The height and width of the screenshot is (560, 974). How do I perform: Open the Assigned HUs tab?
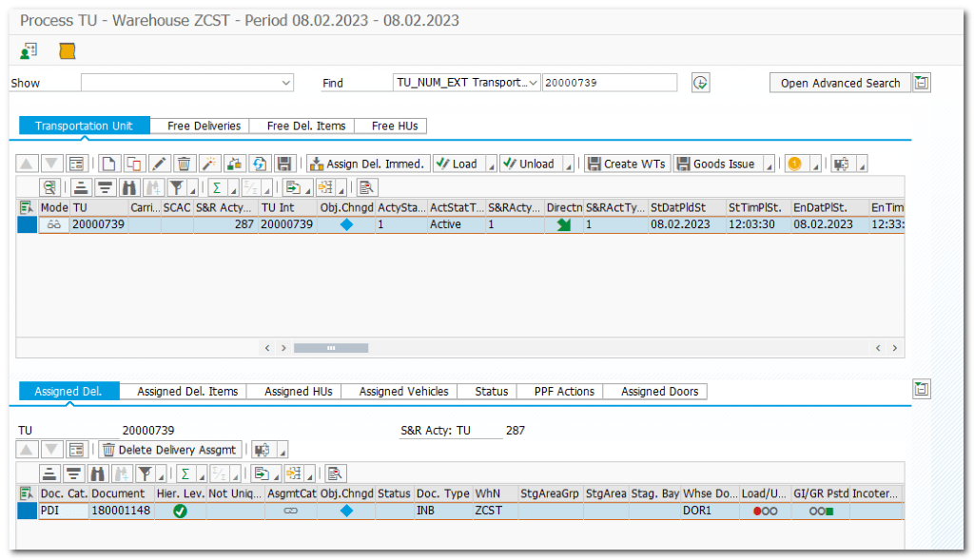coord(299,391)
